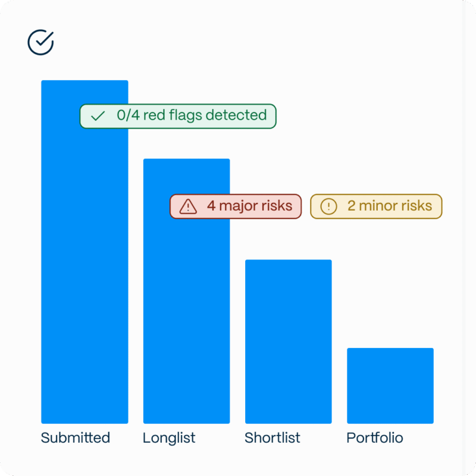
Task: Click the exclamation circle in minor risks badge
Action: click(328, 206)
